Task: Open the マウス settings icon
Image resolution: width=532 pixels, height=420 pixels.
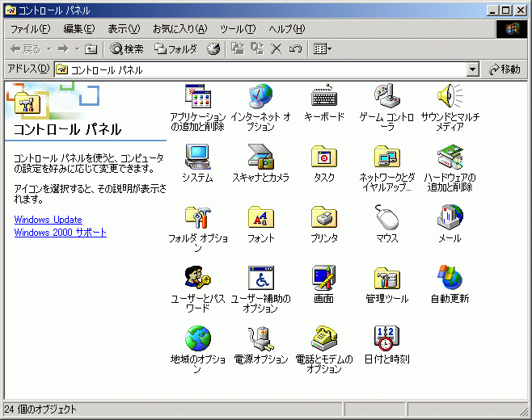Action: pos(386,217)
